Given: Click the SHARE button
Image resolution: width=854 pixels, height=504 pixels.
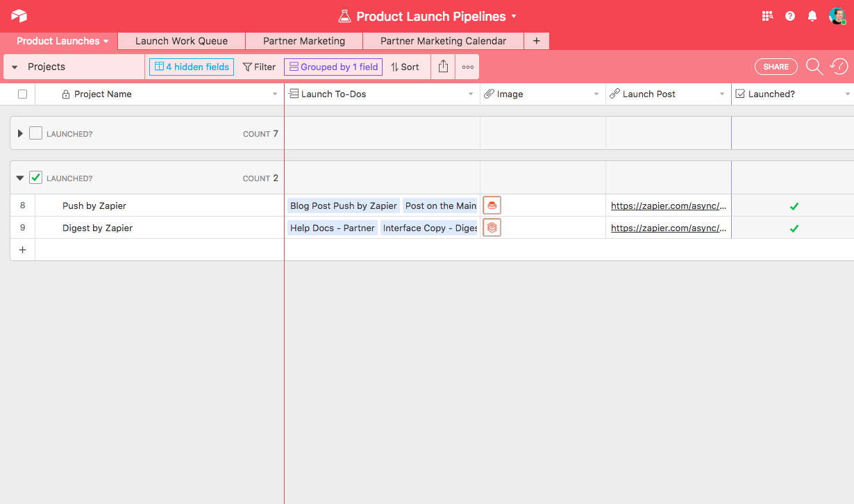Looking at the screenshot, I should (776, 67).
